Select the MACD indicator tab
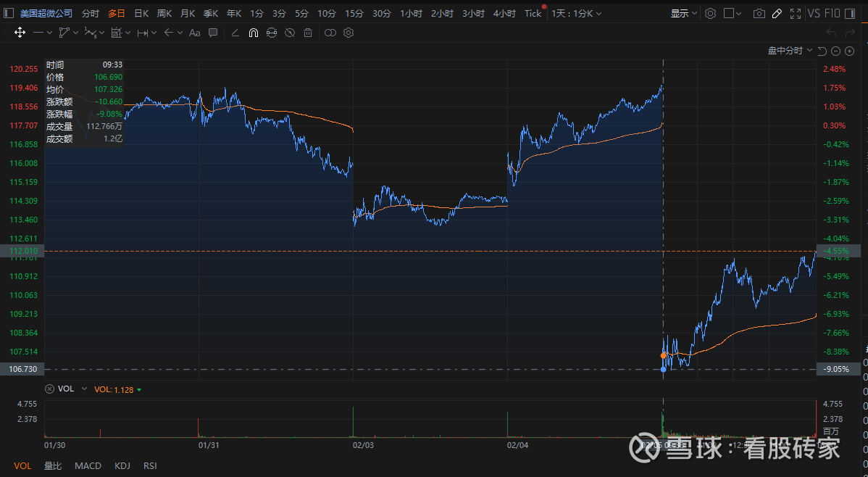 point(88,466)
